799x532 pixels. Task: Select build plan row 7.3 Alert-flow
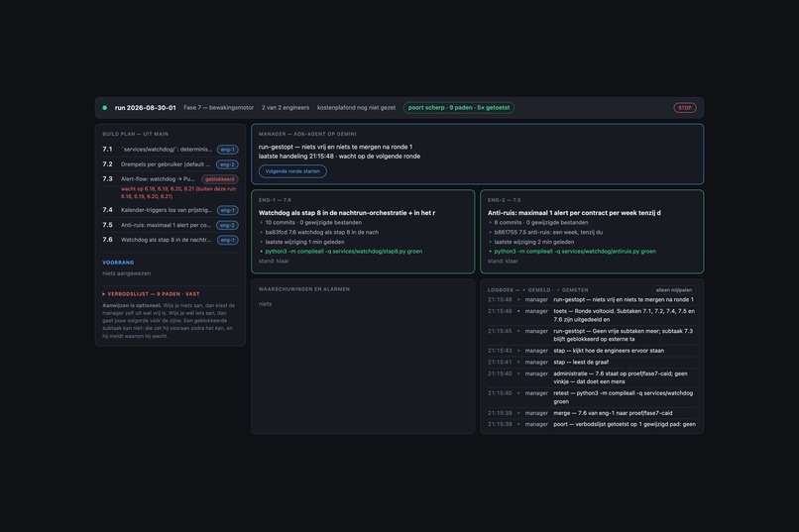tap(171, 179)
